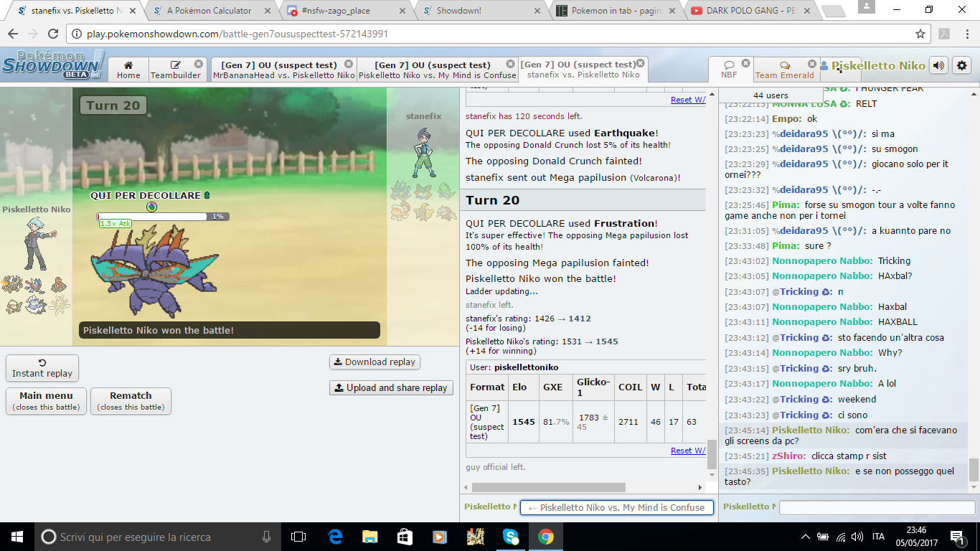Switch to Team Emerald chat room

(784, 70)
